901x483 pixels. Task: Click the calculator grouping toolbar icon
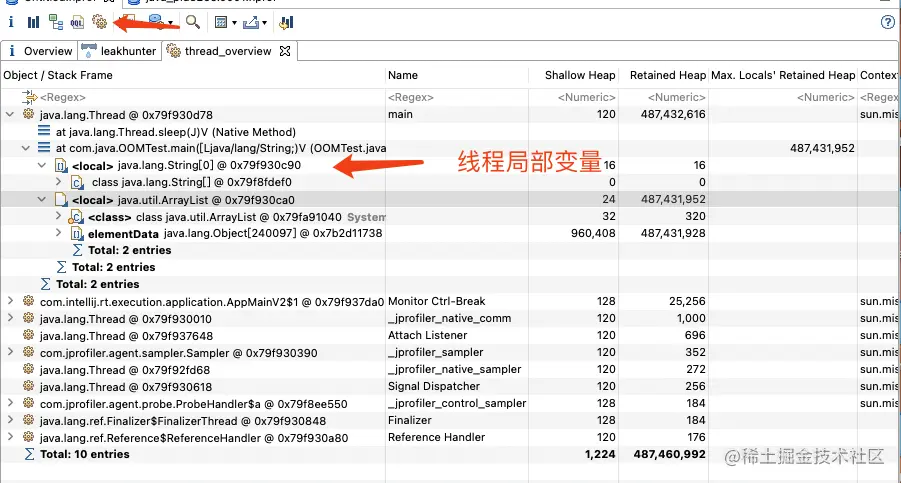pyautogui.click(x=221, y=22)
